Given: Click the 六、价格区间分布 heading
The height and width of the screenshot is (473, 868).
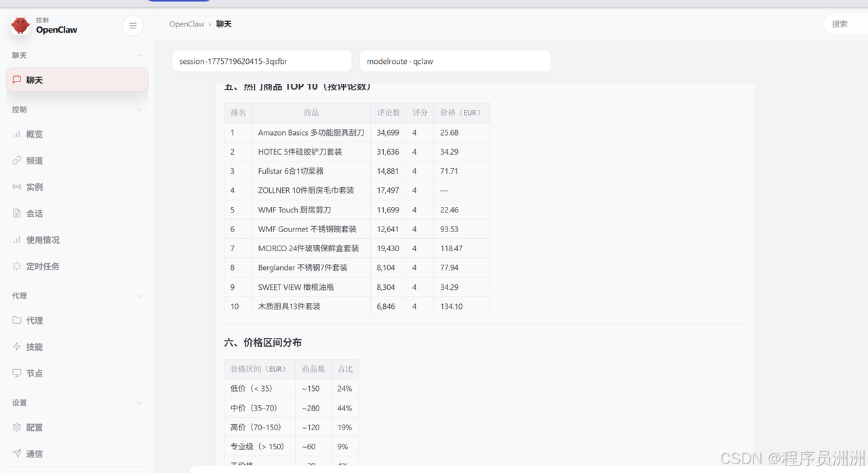Looking at the screenshot, I should point(263,343).
